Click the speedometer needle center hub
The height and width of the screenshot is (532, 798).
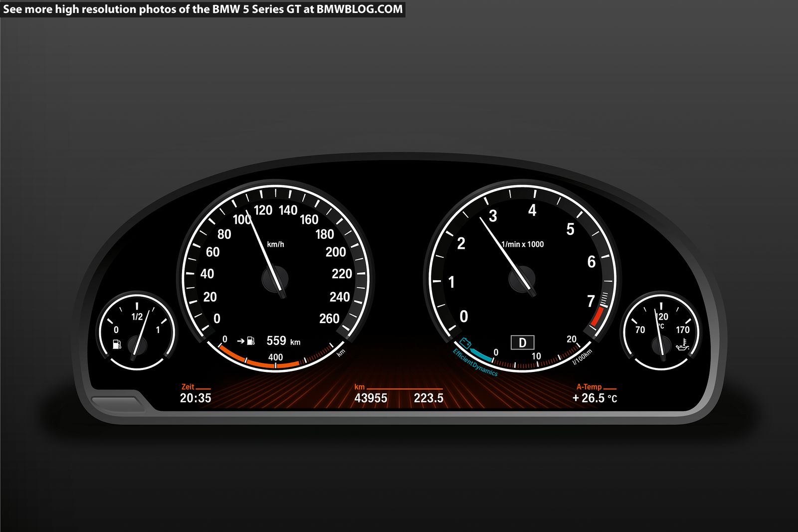(x=275, y=278)
